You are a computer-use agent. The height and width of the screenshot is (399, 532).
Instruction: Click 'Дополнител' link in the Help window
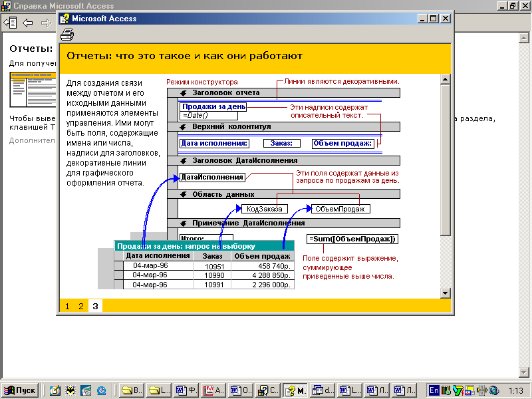click(x=32, y=140)
